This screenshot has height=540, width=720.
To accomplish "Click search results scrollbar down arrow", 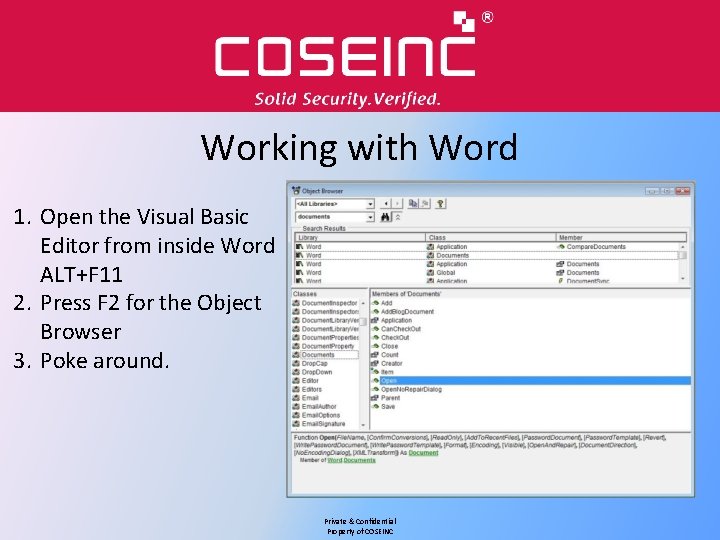I will coord(683,279).
